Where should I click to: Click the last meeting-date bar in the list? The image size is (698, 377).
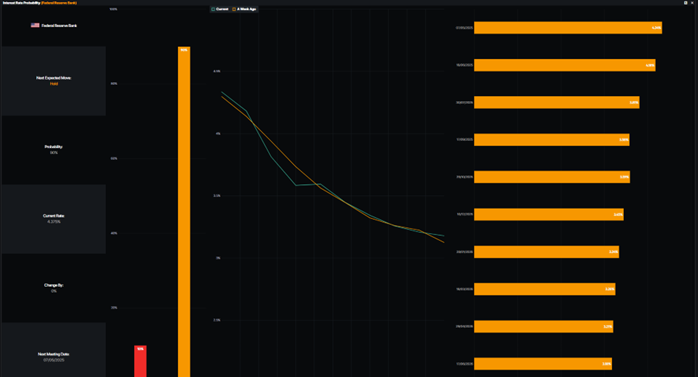click(543, 364)
